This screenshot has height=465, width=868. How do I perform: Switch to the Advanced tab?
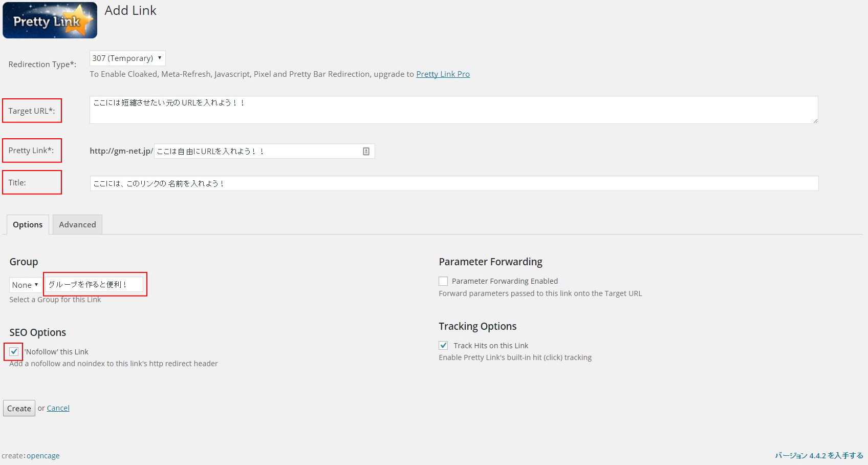pyautogui.click(x=77, y=224)
